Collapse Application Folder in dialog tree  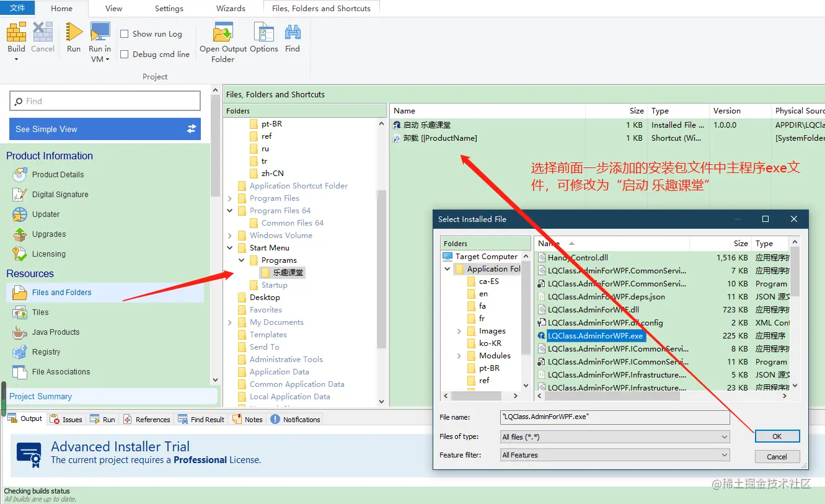pyautogui.click(x=448, y=269)
